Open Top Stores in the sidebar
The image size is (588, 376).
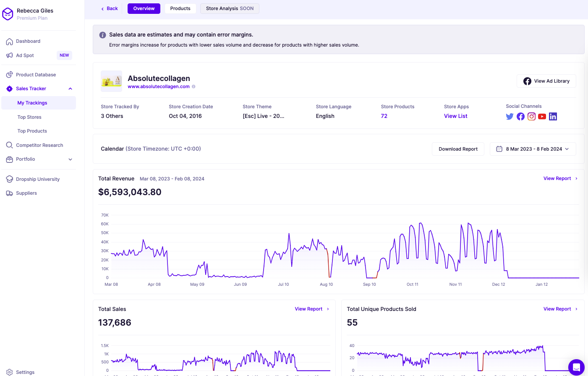tap(29, 117)
